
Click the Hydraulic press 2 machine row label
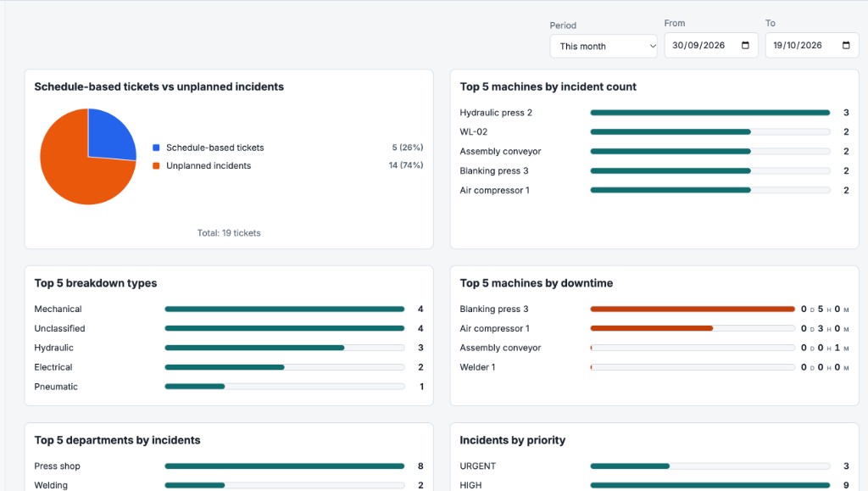click(x=495, y=113)
